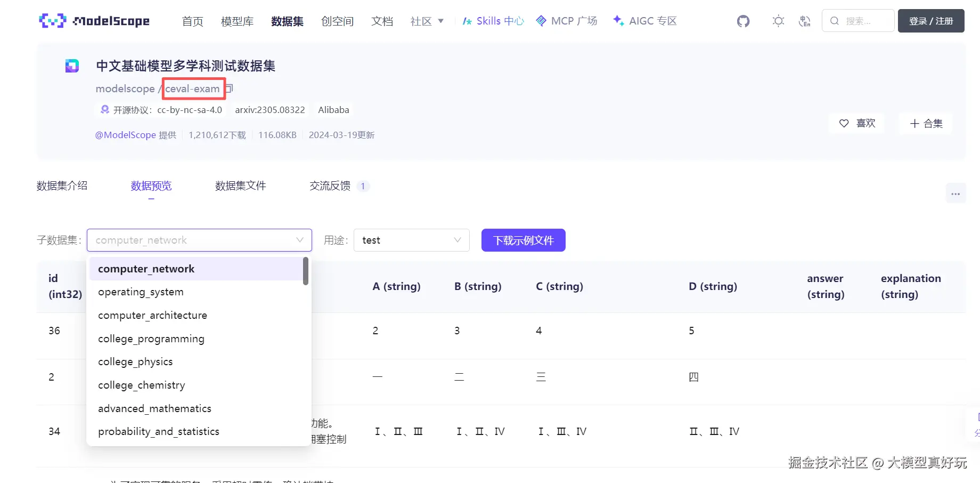Screen dimensions: 980x483
Task: Open the 用途 test dropdown
Action: coord(411,240)
